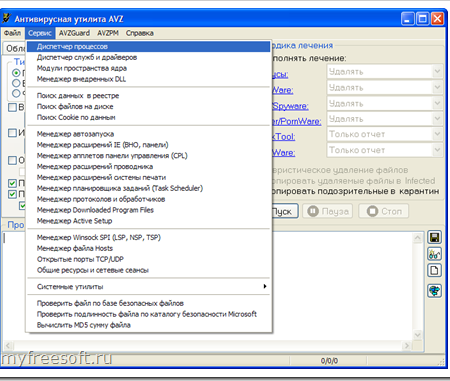
Task: Click the log scrollbar down arrow
Action: (417, 334)
